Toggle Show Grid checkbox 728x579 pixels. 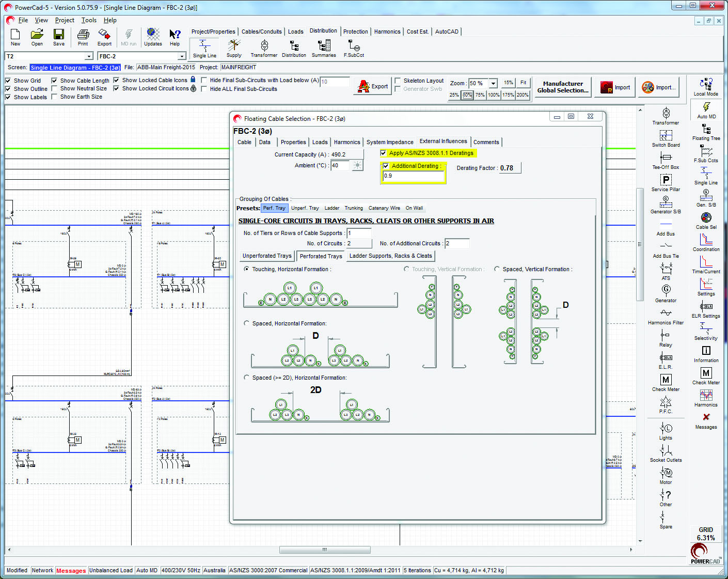pyautogui.click(x=8, y=81)
